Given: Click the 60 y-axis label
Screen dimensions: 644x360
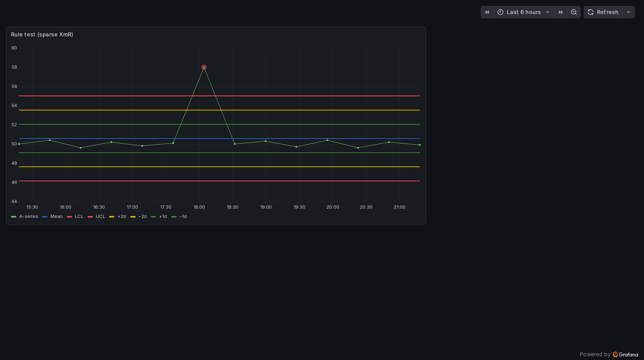Looking at the screenshot, I should (14, 48).
